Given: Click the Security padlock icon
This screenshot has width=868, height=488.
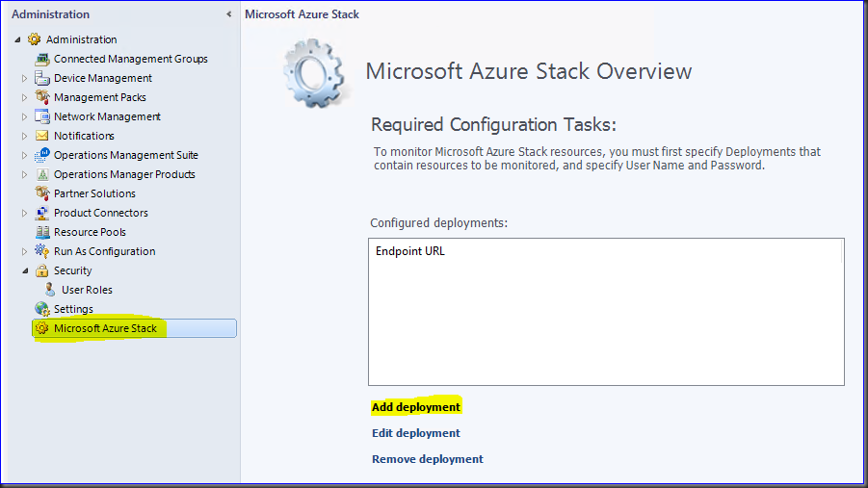Looking at the screenshot, I should 42,270.
